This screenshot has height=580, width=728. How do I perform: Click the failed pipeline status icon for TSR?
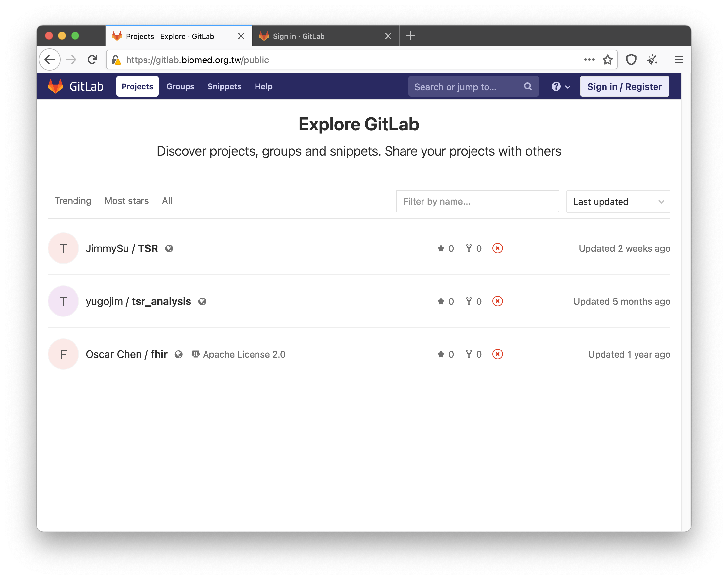pyautogui.click(x=497, y=248)
